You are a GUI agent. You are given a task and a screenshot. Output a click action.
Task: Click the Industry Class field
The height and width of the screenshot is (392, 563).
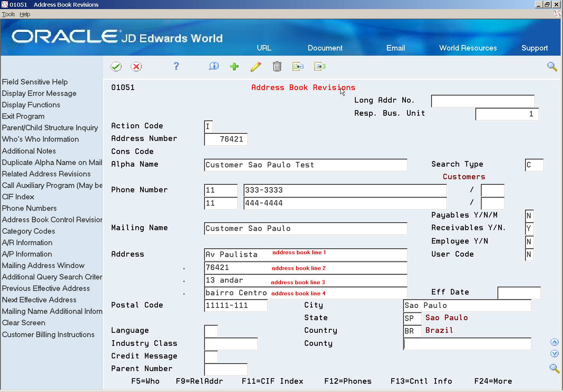[231, 344]
